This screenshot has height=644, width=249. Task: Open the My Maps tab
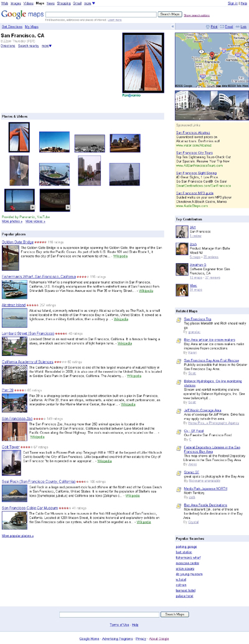point(32,26)
